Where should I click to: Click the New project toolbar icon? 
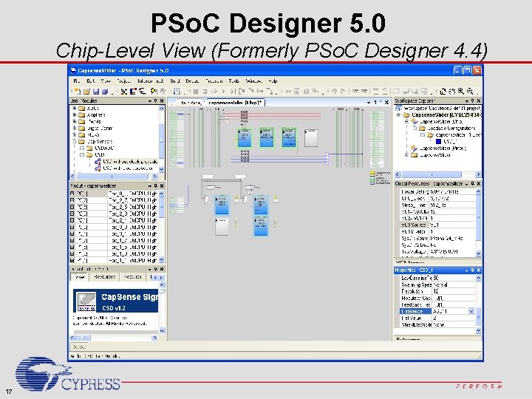pyautogui.click(x=78, y=92)
